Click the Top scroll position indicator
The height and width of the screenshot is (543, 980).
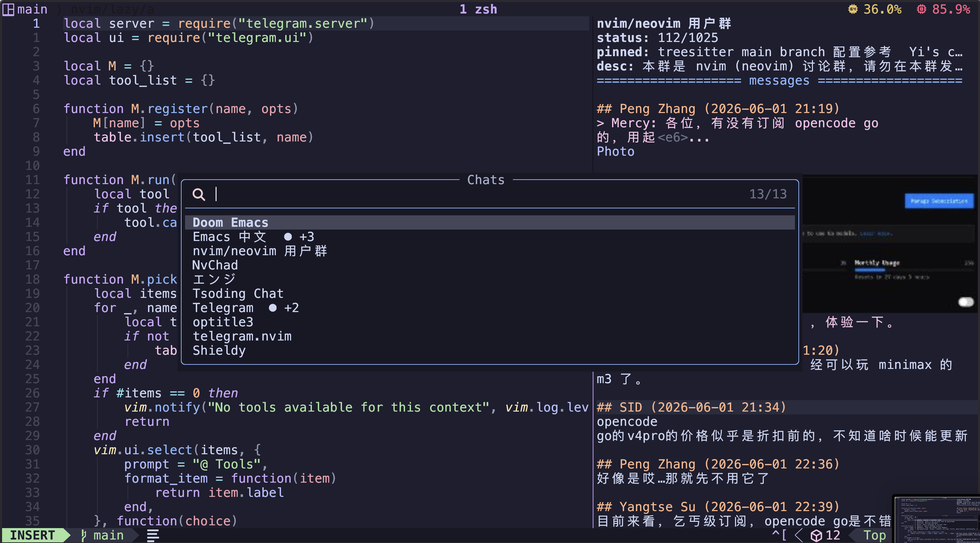coord(874,535)
